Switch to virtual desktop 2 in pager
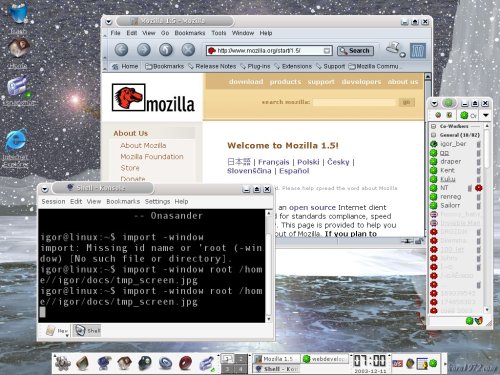 pyautogui.click(x=240, y=359)
